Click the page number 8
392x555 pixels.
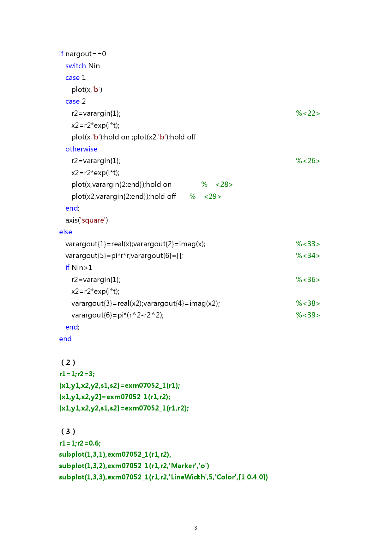click(x=196, y=528)
